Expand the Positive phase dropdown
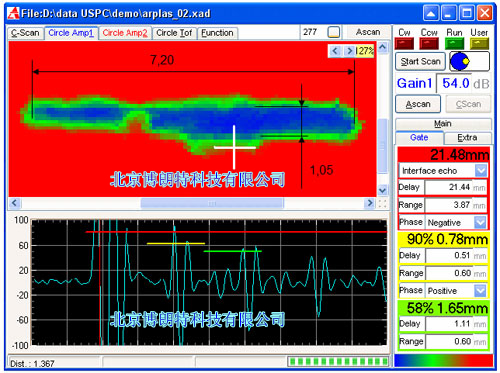Viewport: 500px width, 373px height. point(480,291)
